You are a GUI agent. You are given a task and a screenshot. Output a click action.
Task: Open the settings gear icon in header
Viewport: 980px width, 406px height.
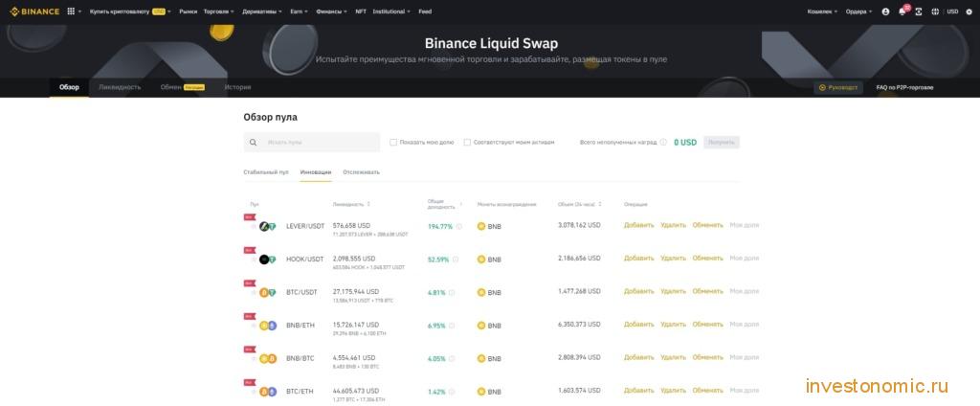point(969,11)
